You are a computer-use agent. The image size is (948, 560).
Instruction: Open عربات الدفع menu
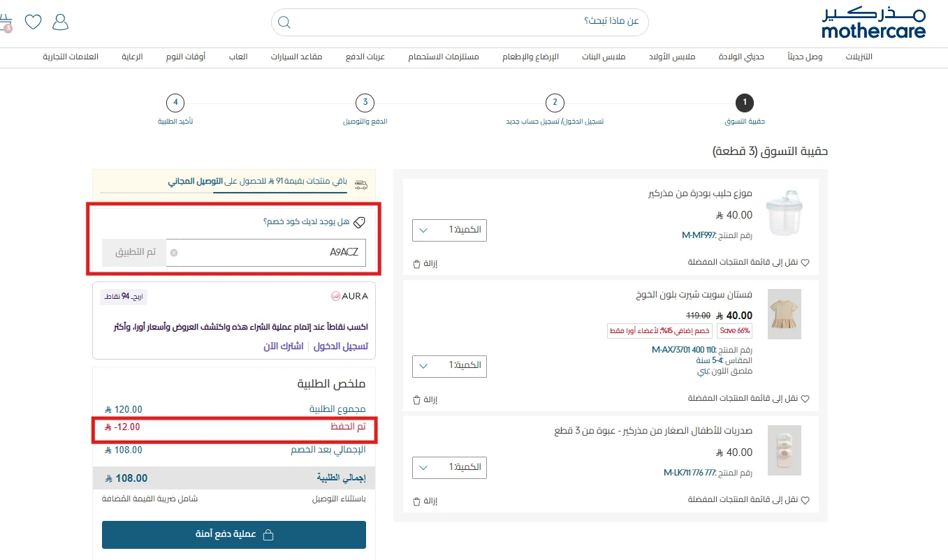365,57
